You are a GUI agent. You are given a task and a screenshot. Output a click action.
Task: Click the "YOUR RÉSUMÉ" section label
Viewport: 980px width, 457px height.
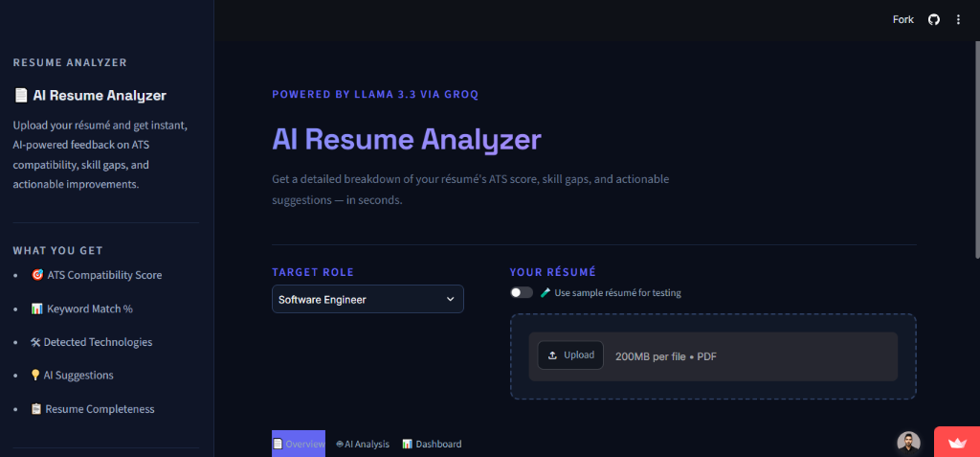coord(553,272)
